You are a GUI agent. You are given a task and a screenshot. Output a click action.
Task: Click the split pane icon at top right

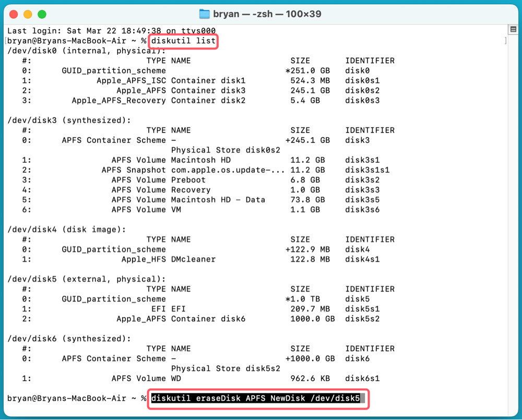[x=513, y=30]
